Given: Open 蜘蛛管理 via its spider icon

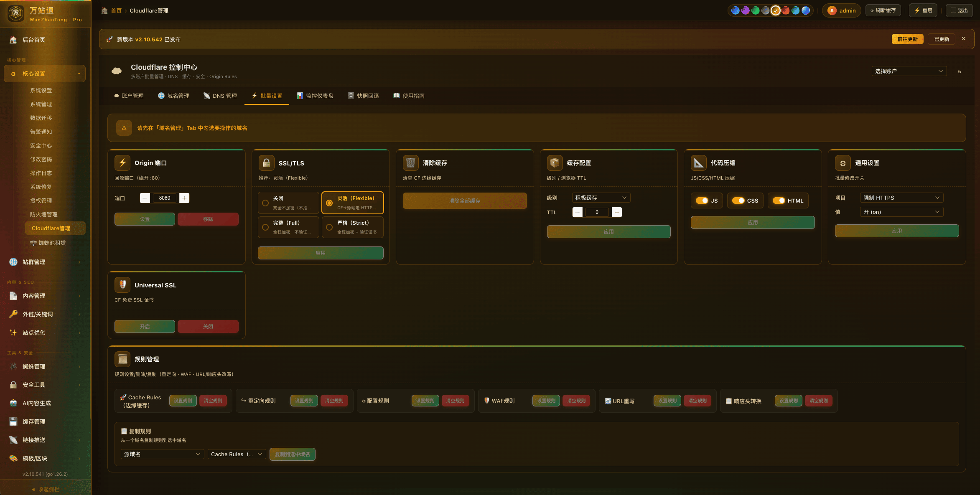Looking at the screenshot, I should click(x=13, y=366).
